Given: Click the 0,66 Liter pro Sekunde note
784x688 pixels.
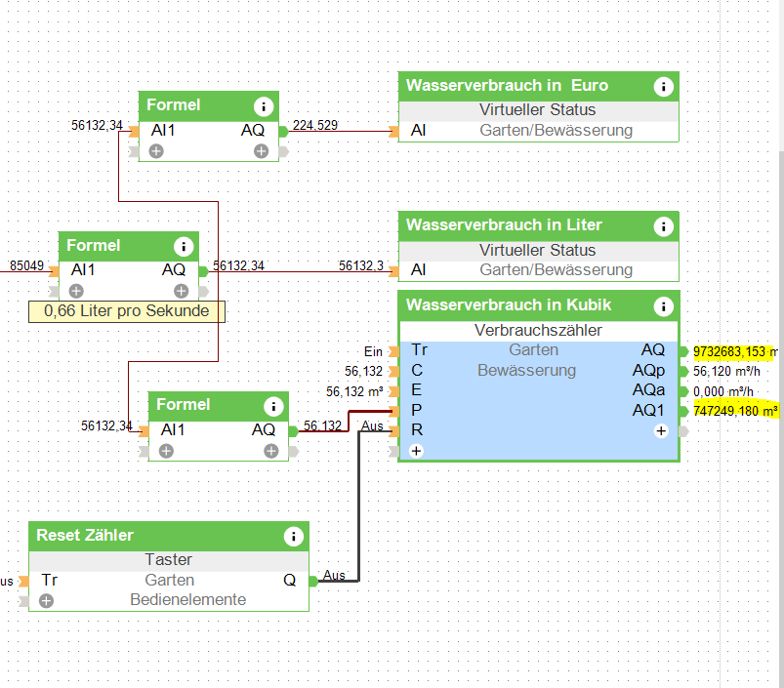Looking at the screenshot, I should click(127, 311).
